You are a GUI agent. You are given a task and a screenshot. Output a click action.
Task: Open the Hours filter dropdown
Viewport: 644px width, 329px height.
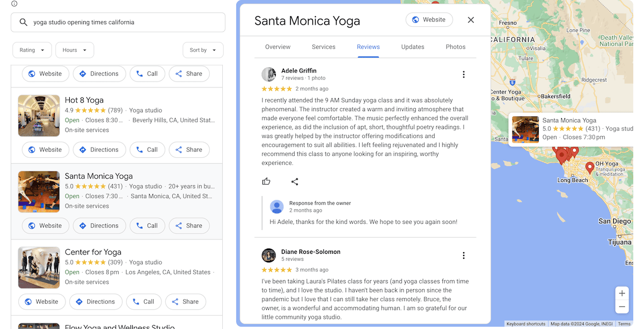tap(75, 50)
